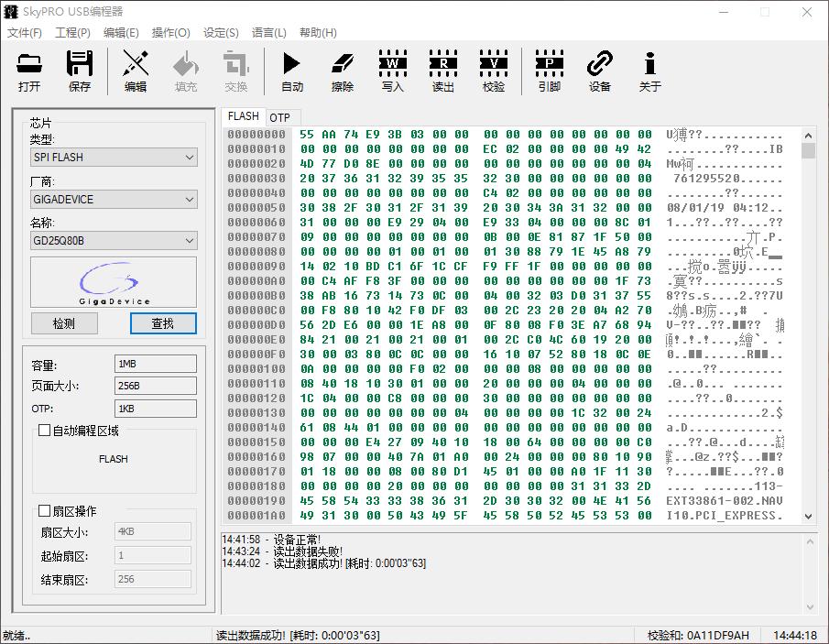Click the 查找 (Search) button

163,323
